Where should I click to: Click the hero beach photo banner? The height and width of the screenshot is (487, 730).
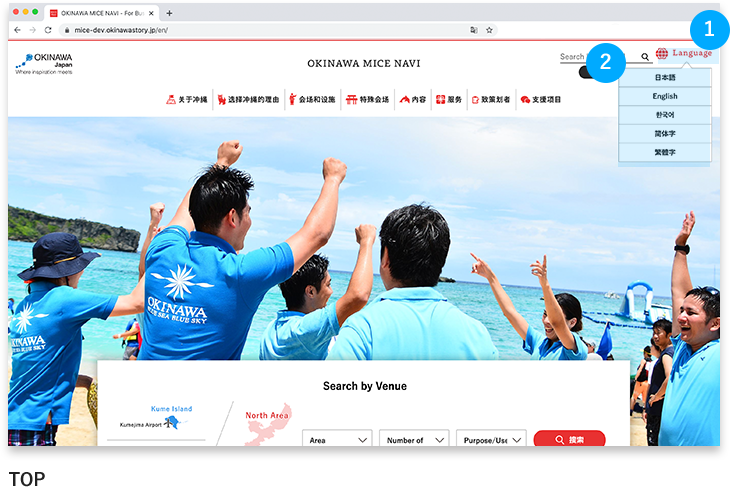364,237
